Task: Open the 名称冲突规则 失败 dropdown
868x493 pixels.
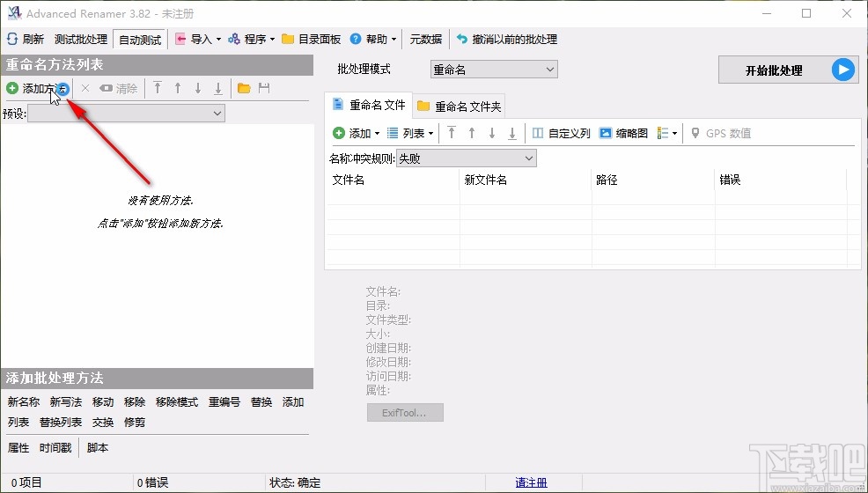Action: 466,158
